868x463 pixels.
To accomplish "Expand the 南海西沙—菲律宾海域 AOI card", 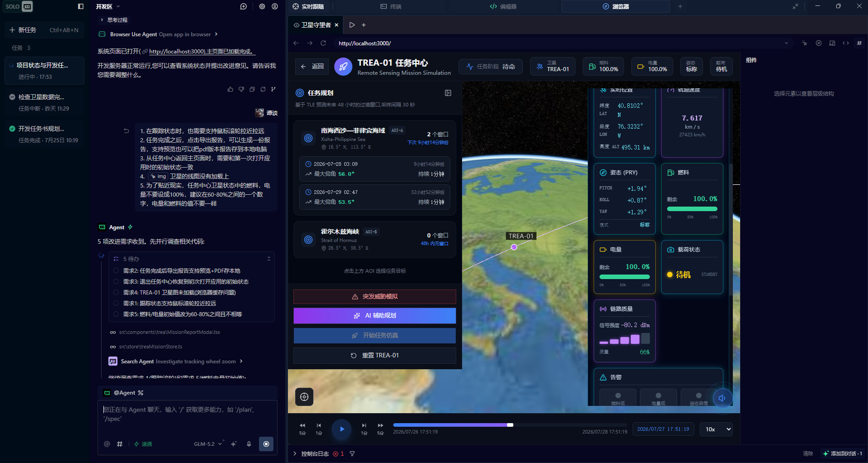I will point(375,138).
